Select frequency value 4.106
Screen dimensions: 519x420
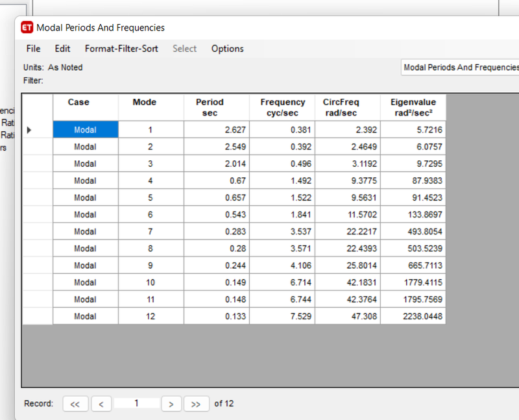point(282,266)
